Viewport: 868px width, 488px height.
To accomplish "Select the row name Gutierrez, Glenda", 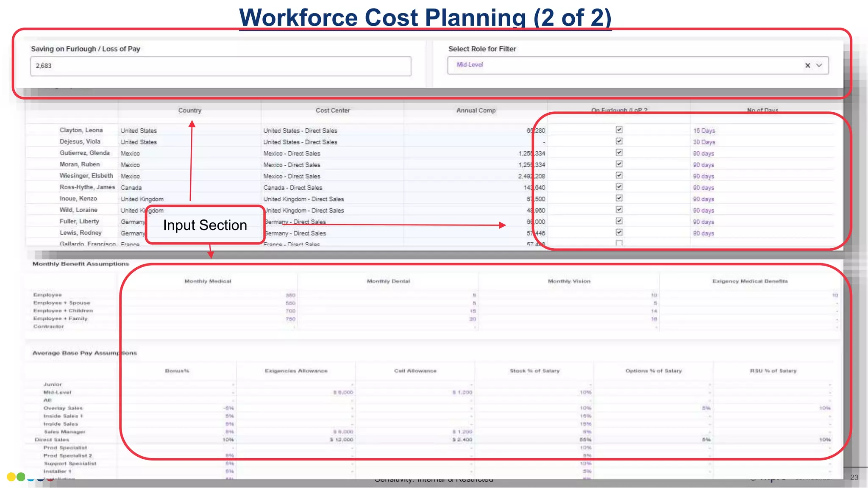I will click(x=84, y=153).
